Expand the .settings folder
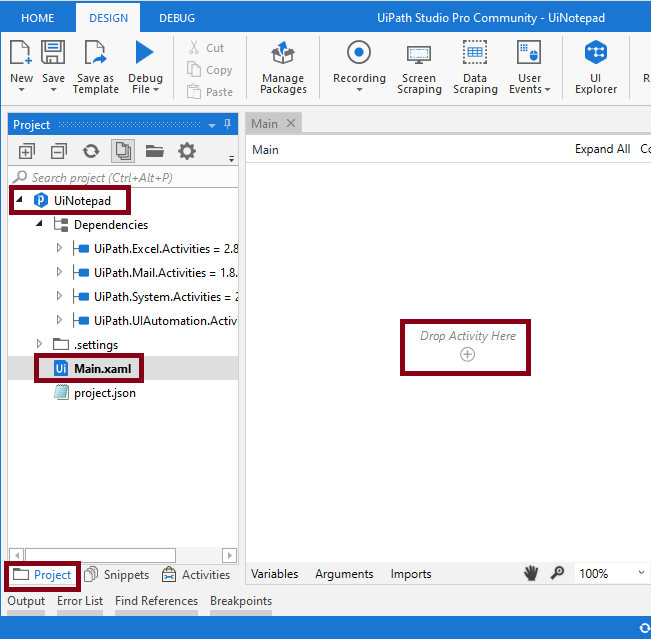The image size is (651, 640). click(x=39, y=344)
